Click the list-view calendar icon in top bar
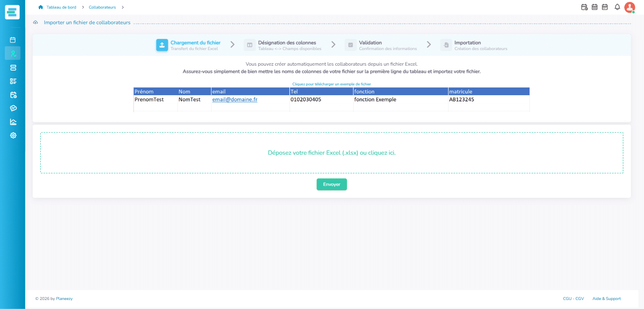The width and height of the screenshot is (644, 309). point(605,7)
